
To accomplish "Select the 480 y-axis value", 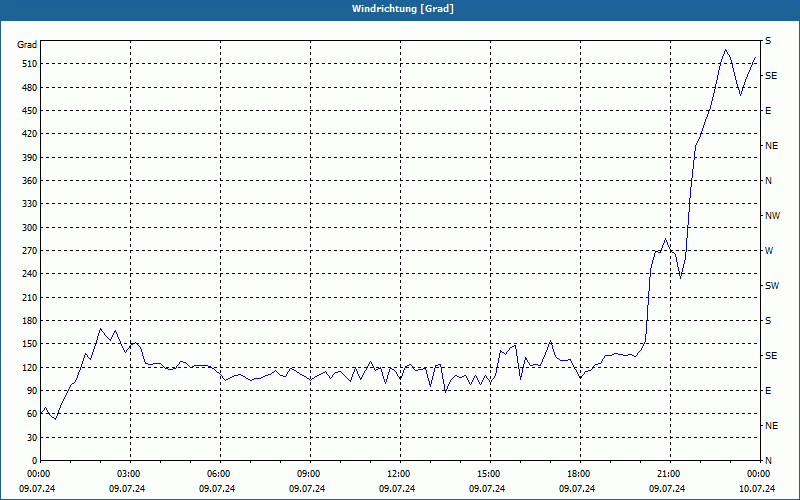I will point(30,88).
